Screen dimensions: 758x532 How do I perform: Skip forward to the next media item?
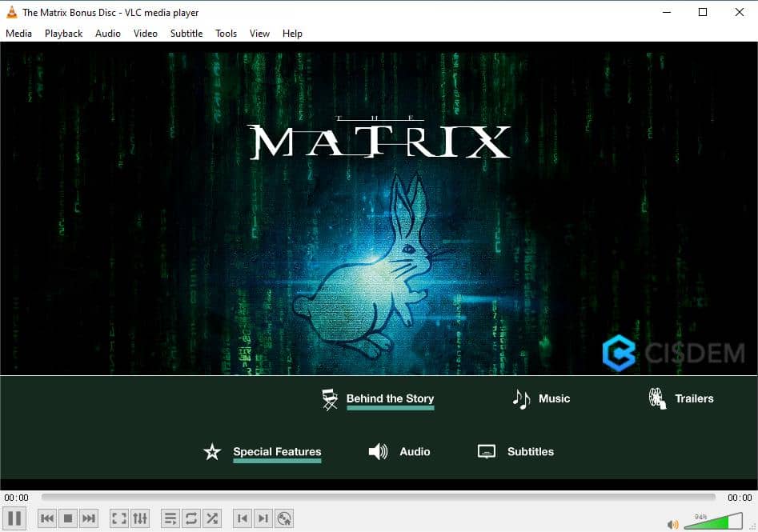(89, 518)
